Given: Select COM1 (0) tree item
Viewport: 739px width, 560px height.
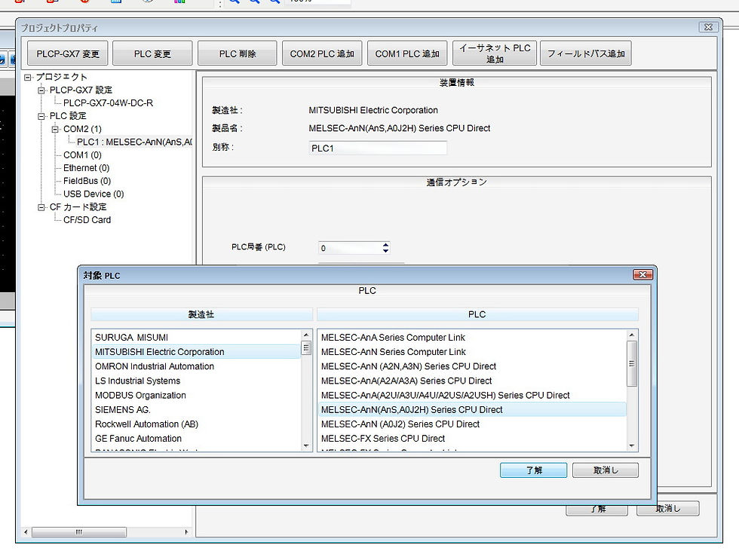Looking at the screenshot, I should pos(82,155).
